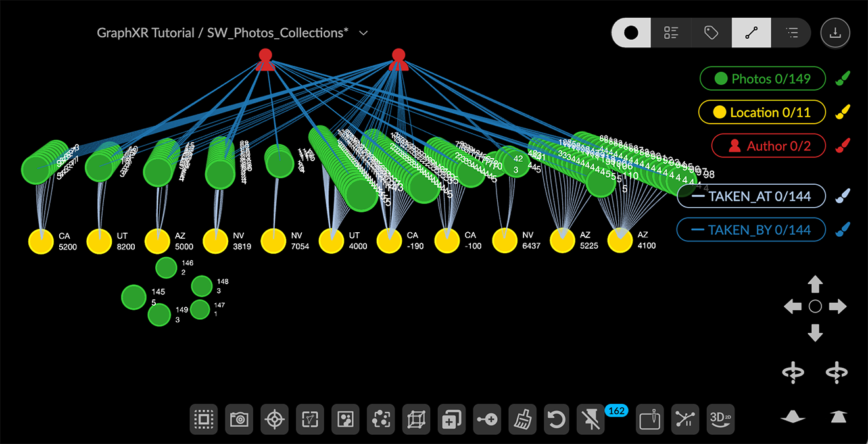Select the Location category legend button
This screenshot has height=444, width=868.
click(x=762, y=112)
